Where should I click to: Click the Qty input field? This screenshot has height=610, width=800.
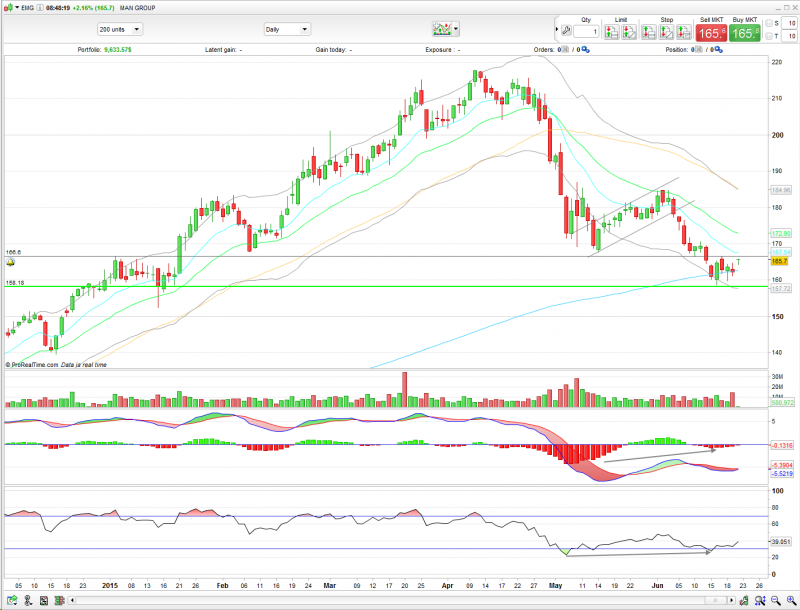(x=586, y=33)
